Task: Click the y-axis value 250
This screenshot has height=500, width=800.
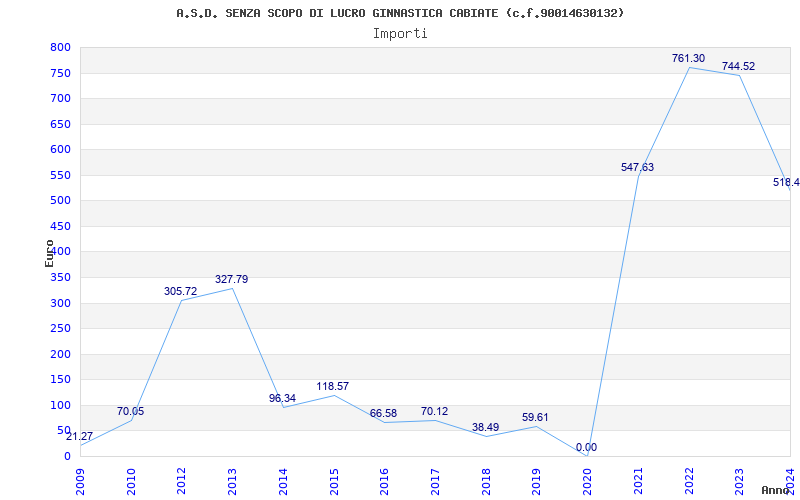Action: coord(60,329)
